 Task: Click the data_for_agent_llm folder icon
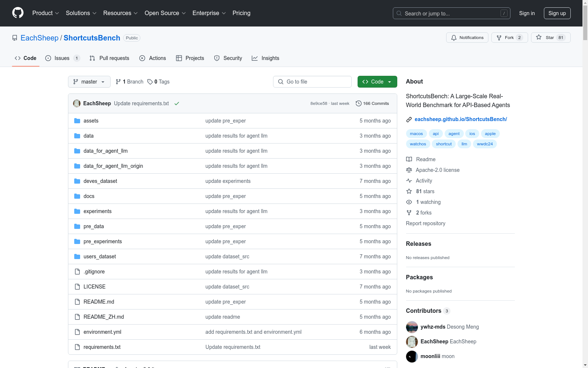click(77, 151)
